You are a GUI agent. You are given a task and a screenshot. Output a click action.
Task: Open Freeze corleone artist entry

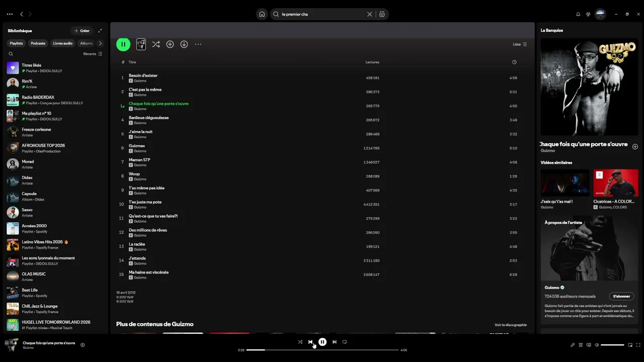coord(55,132)
